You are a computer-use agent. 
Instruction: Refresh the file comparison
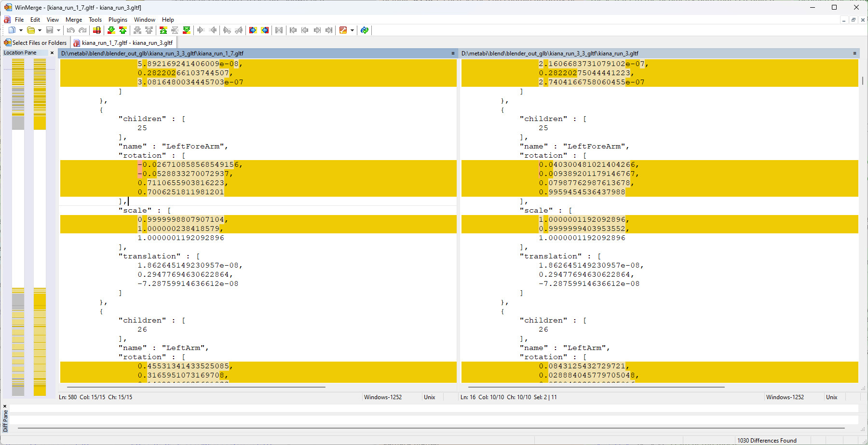pos(365,30)
